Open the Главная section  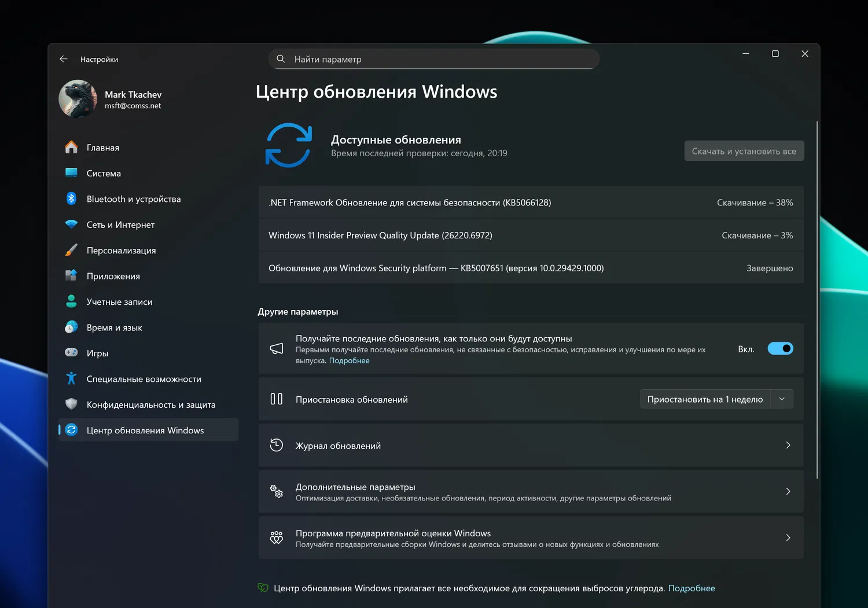pos(148,148)
